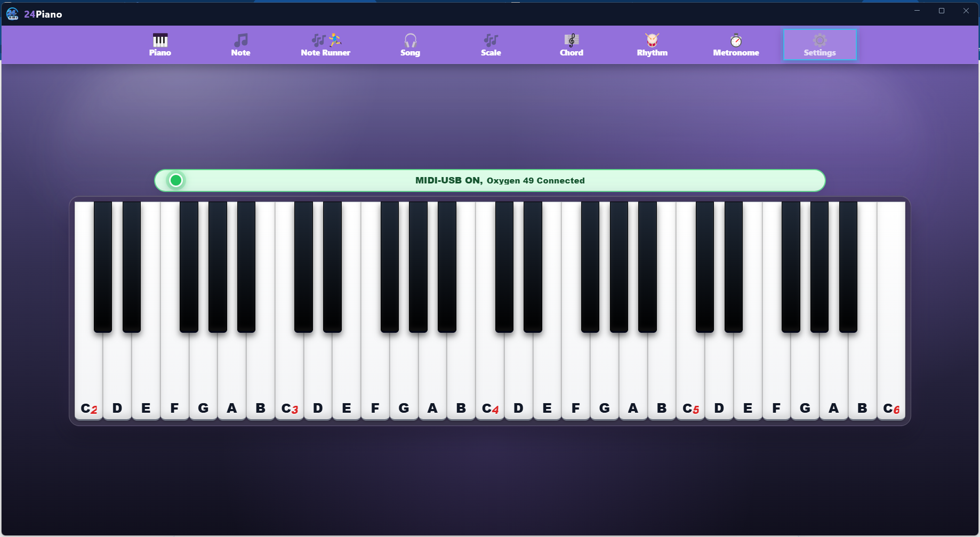980x537 pixels.
Task: Click the 24Piano app logo icon
Action: 12,14
